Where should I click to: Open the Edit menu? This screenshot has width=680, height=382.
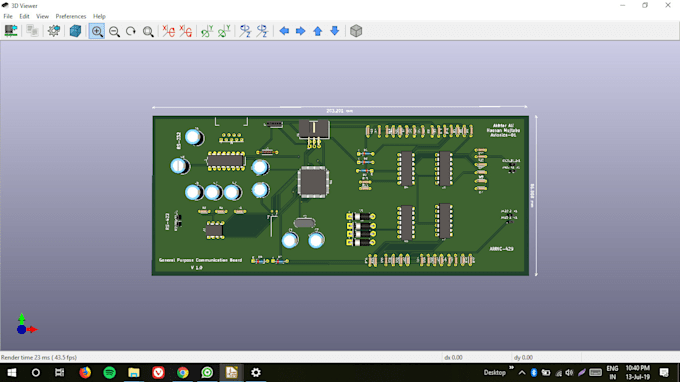pos(24,16)
